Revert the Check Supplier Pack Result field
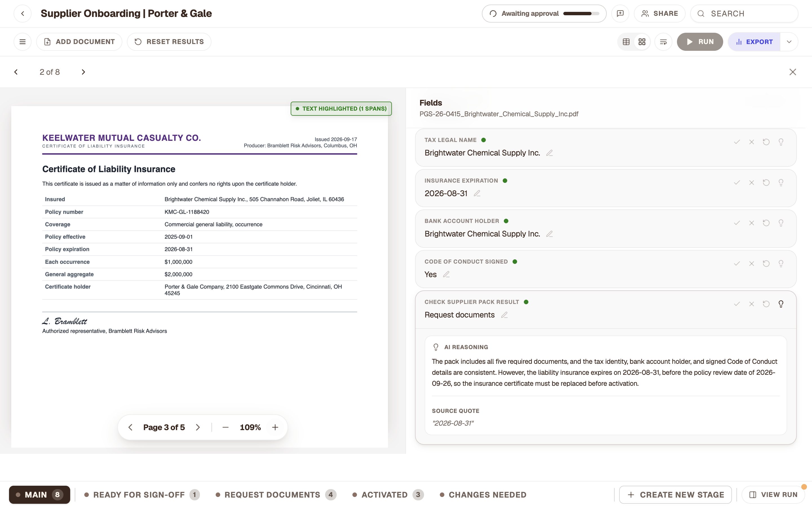Viewport: 812px width, 508px height. tap(766, 304)
